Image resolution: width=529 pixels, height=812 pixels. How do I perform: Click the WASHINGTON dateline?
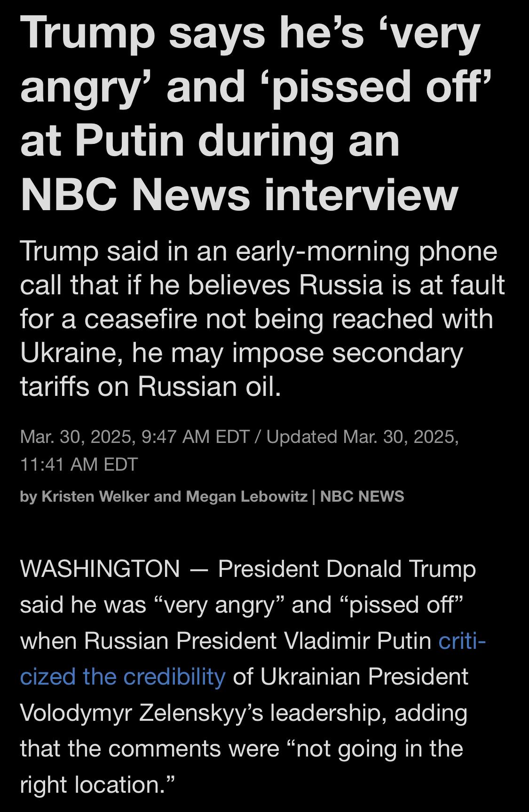pyautogui.click(x=100, y=569)
